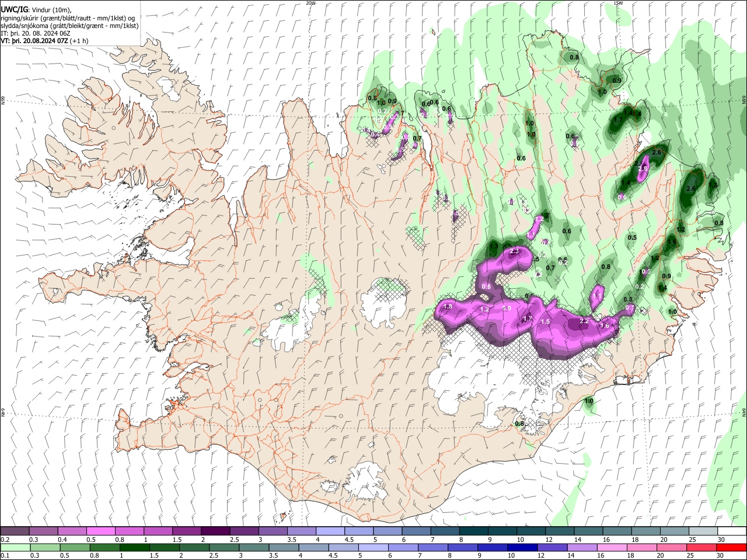Image resolution: width=747 pixels, height=560 pixels.
Task: Click the 0.1 palest green swatch in rain legend
Action: [x=15, y=548]
